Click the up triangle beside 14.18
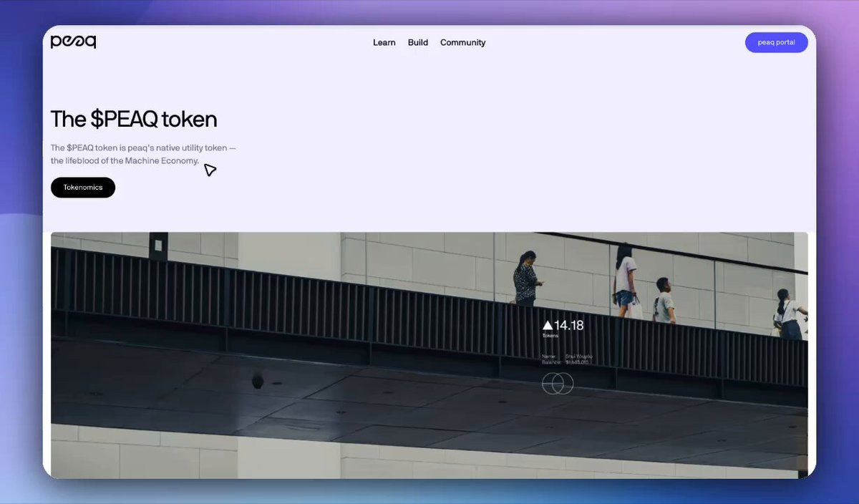 click(548, 326)
